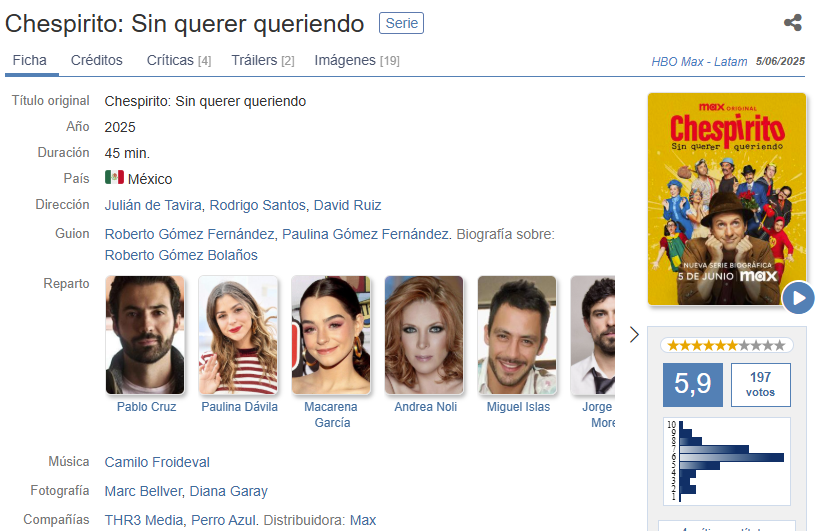Click Miguel Islas's photo
This screenshot has height=531, width=821.
(x=517, y=335)
